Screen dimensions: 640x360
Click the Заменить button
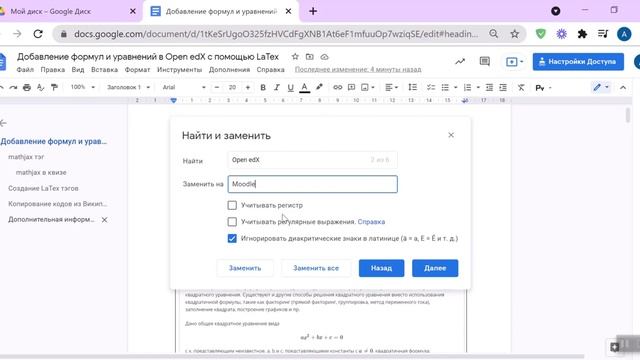point(245,268)
